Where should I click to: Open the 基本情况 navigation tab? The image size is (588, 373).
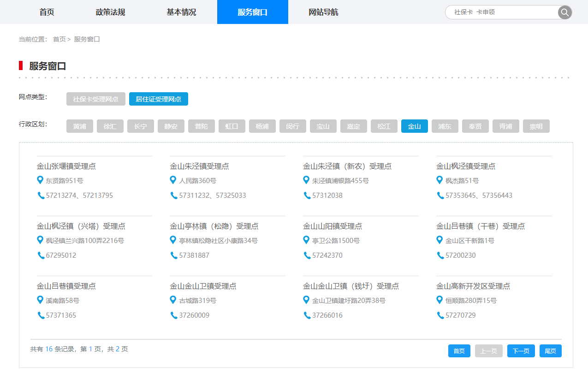182,12
